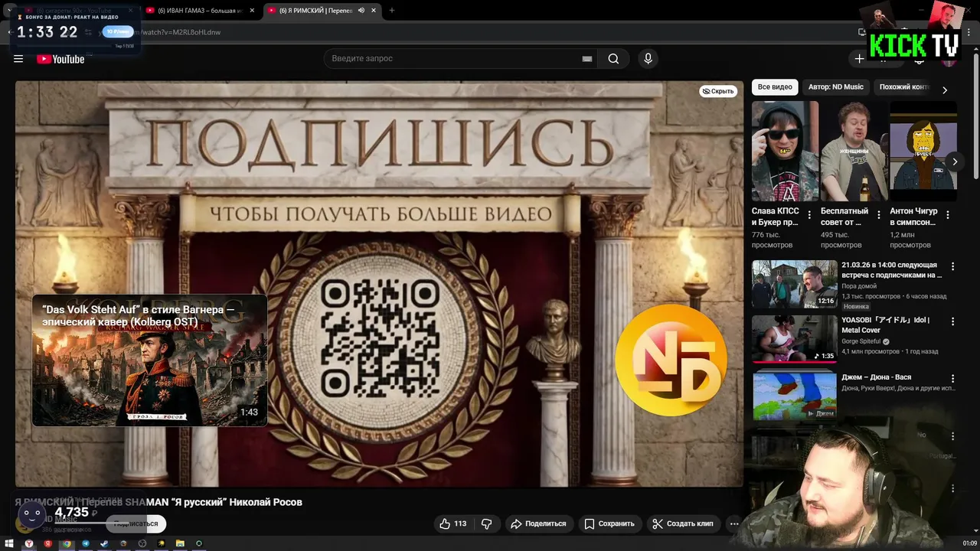The image size is (980, 551).
Task: Click the 10 ₽/мин button in donation widget
Action: coord(118,31)
